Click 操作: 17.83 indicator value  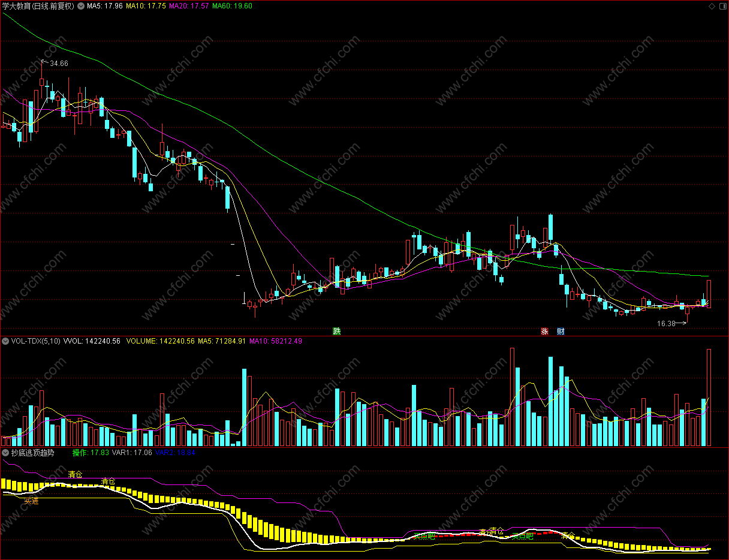coord(91,453)
